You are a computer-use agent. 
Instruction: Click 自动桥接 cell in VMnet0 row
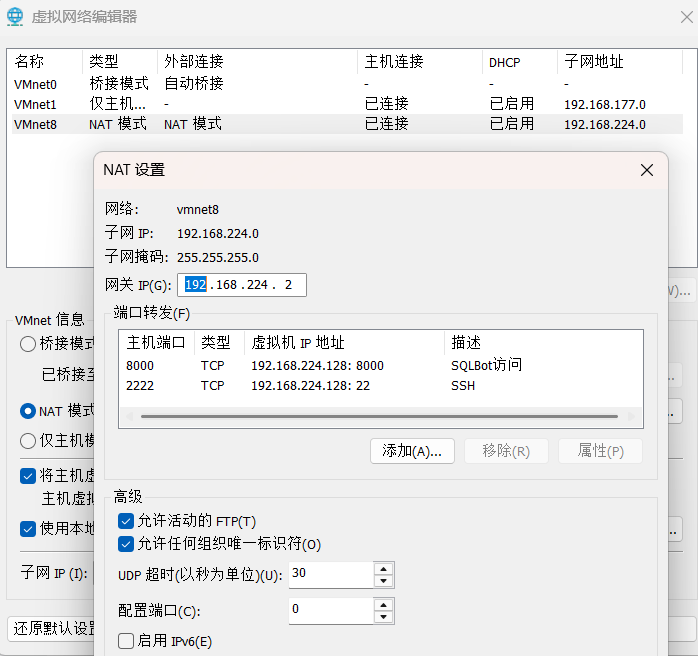194,83
